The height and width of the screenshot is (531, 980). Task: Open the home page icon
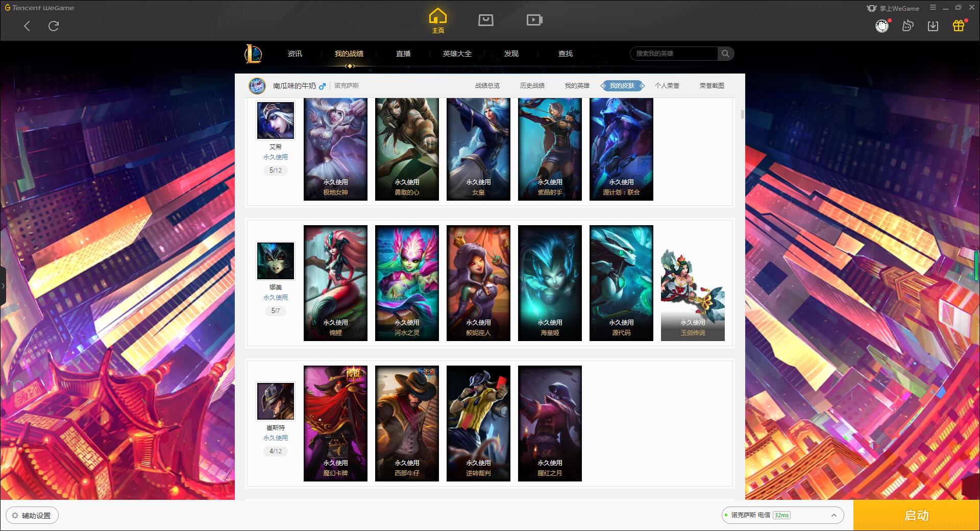[438, 21]
